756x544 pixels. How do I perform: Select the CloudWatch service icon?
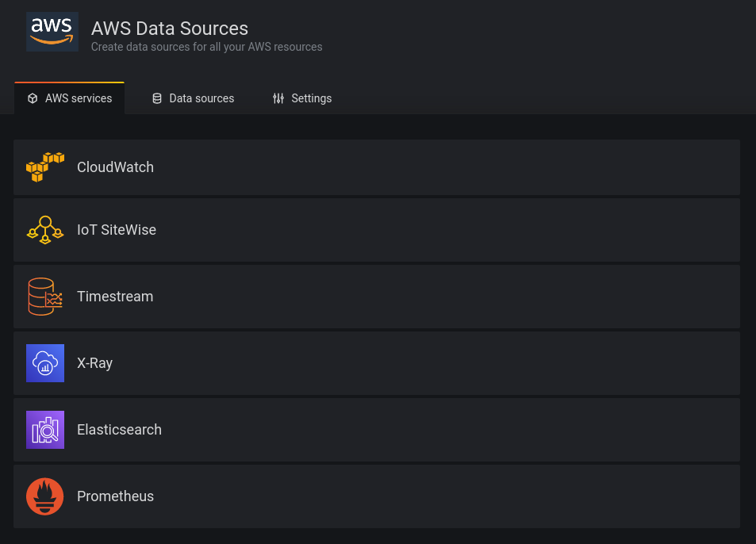[45, 167]
